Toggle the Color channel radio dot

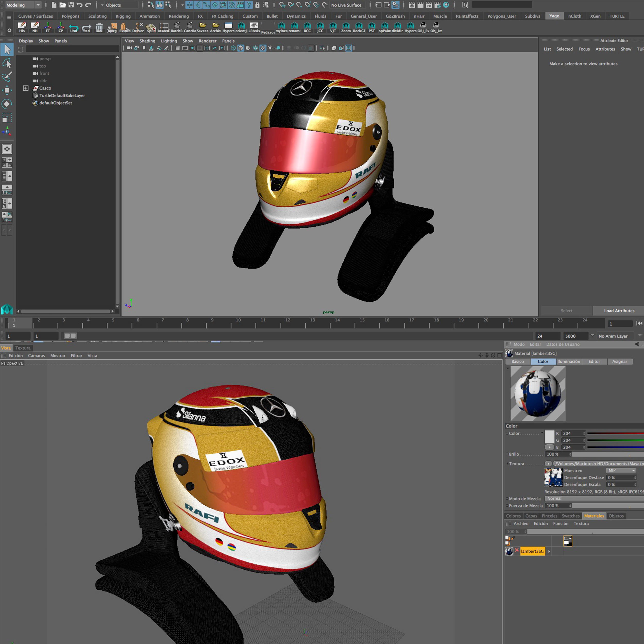click(507, 433)
